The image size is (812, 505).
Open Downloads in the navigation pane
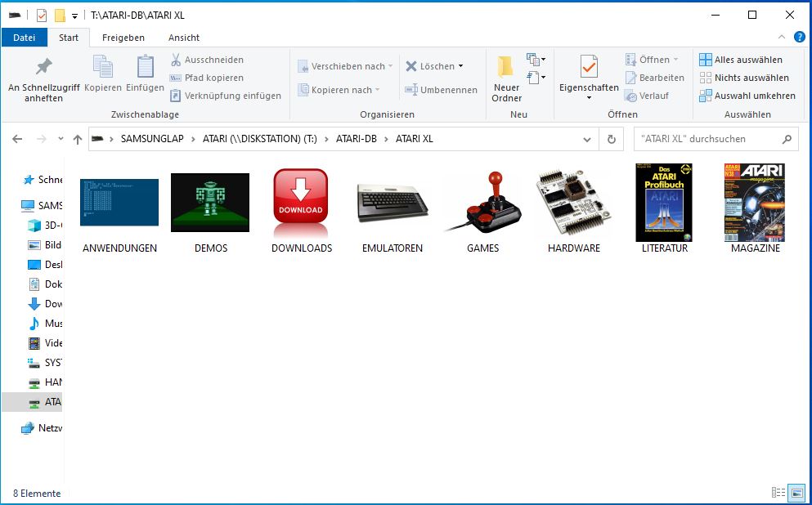click(45, 304)
